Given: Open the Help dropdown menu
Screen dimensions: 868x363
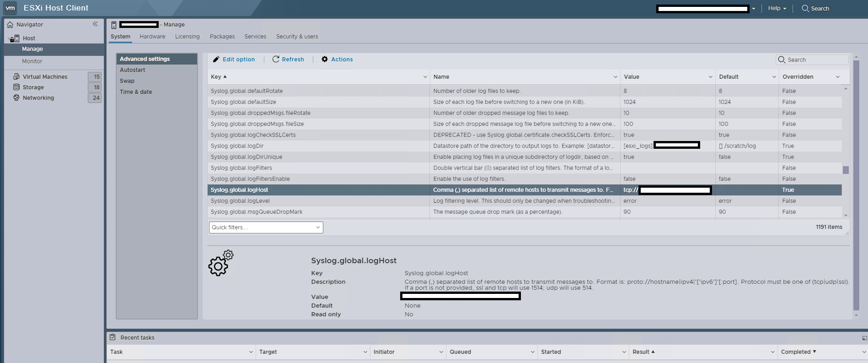Looking at the screenshot, I should pyautogui.click(x=777, y=8).
